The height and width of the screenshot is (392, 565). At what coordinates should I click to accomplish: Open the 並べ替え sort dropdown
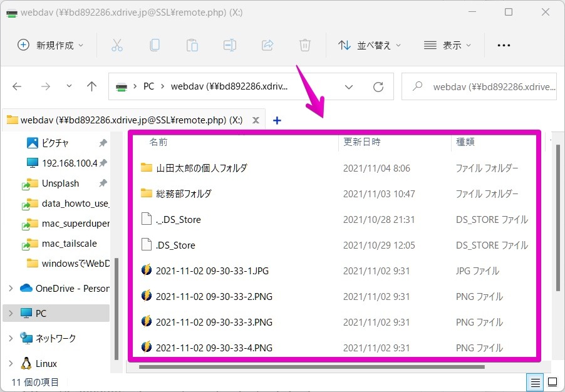(x=369, y=44)
